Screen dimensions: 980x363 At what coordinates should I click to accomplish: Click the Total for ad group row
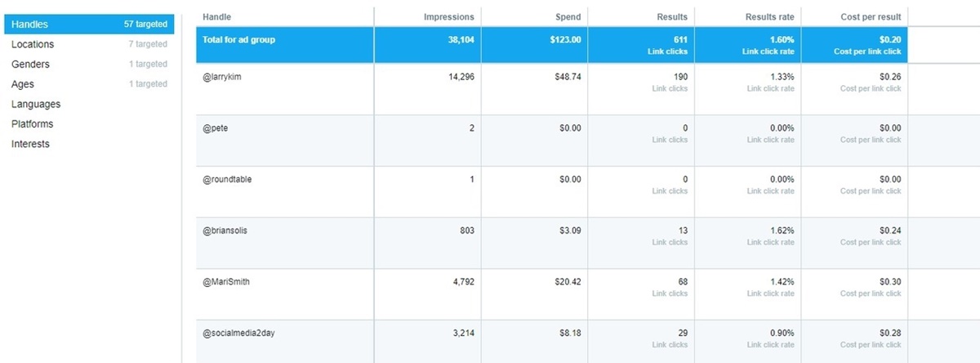click(238, 39)
